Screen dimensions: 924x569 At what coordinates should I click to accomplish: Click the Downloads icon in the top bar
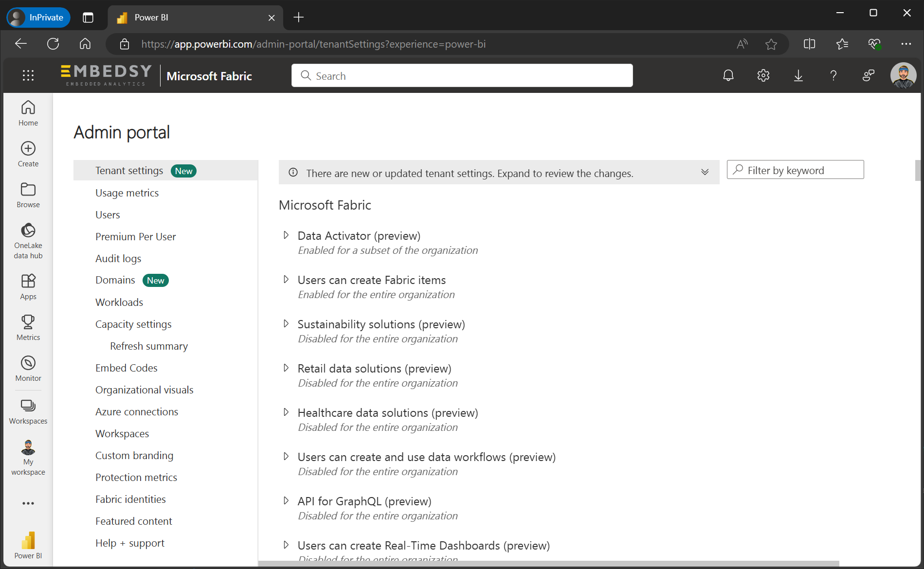click(798, 75)
